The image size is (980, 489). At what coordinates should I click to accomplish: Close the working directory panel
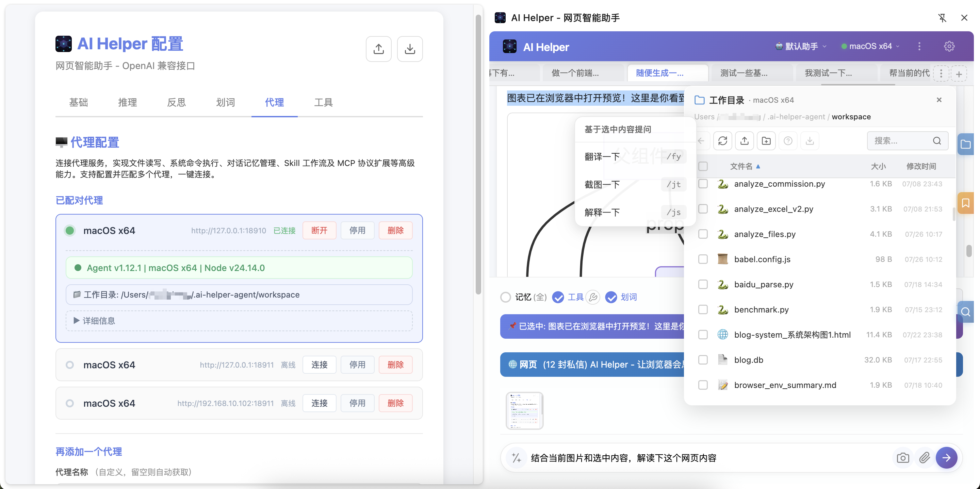[x=939, y=100]
